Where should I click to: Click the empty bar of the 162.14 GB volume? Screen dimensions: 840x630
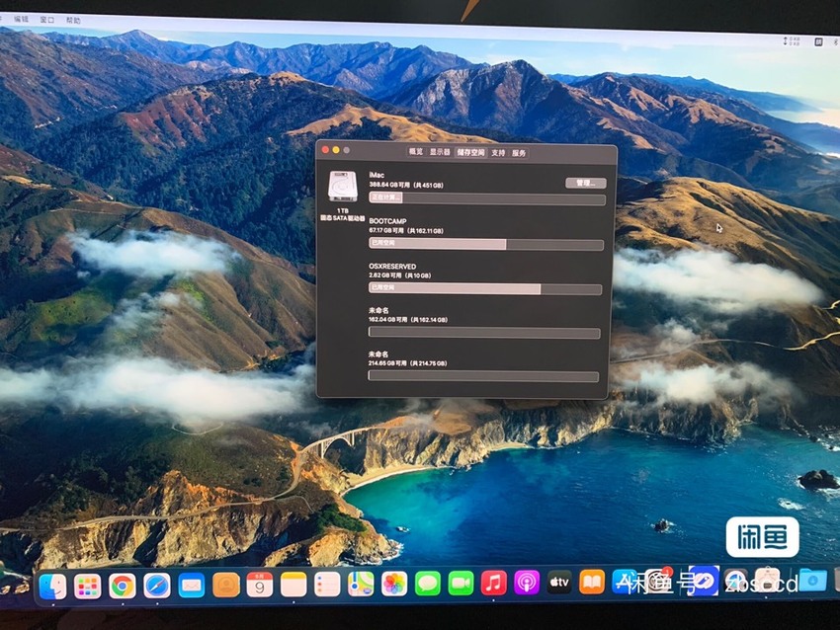pyautogui.click(x=484, y=333)
